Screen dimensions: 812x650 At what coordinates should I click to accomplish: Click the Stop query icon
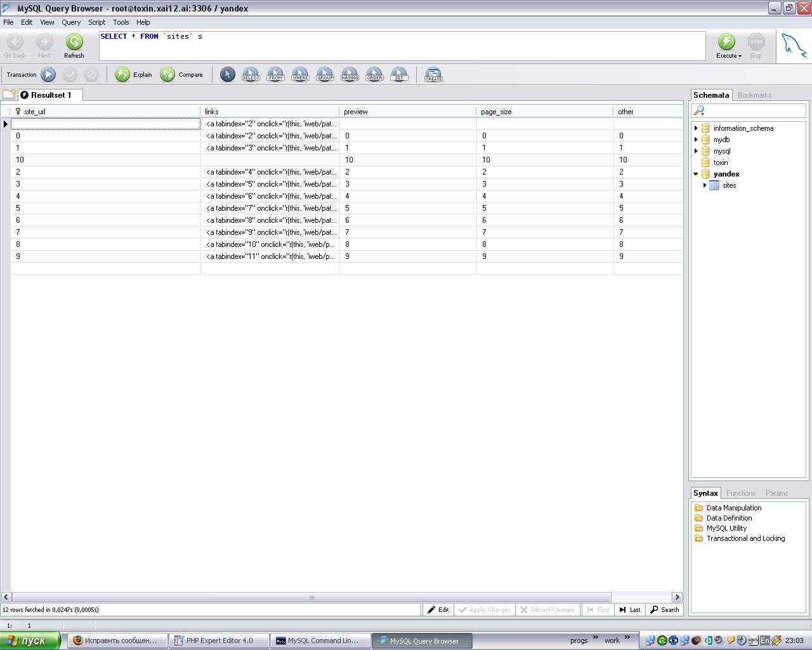(x=756, y=42)
